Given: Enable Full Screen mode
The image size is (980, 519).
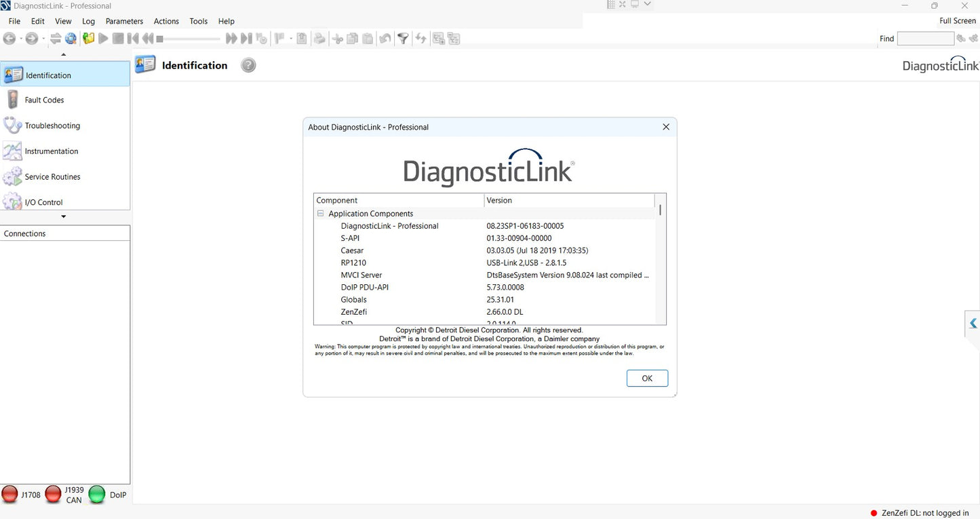Looking at the screenshot, I should pyautogui.click(x=957, y=20).
